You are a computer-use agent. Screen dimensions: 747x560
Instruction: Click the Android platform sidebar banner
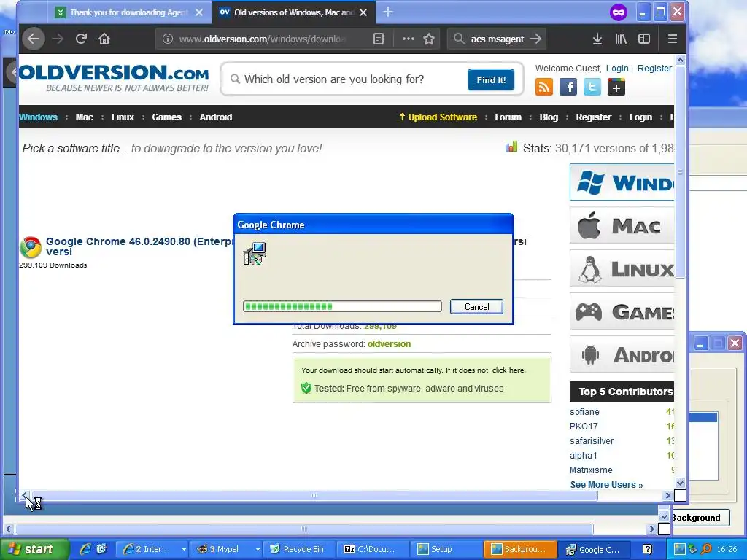622,354
